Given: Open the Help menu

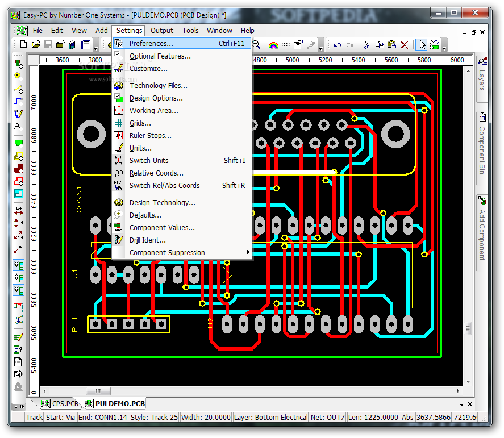Looking at the screenshot, I should (x=248, y=31).
